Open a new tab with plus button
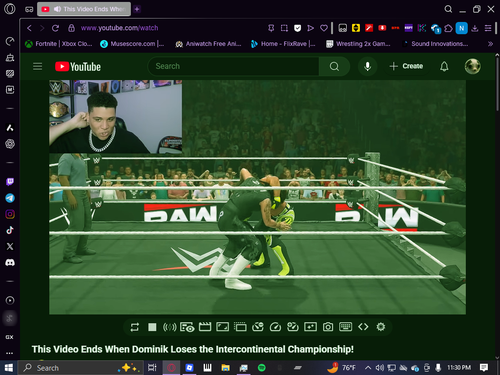The height and width of the screenshot is (375, 500). pos(137,9)
